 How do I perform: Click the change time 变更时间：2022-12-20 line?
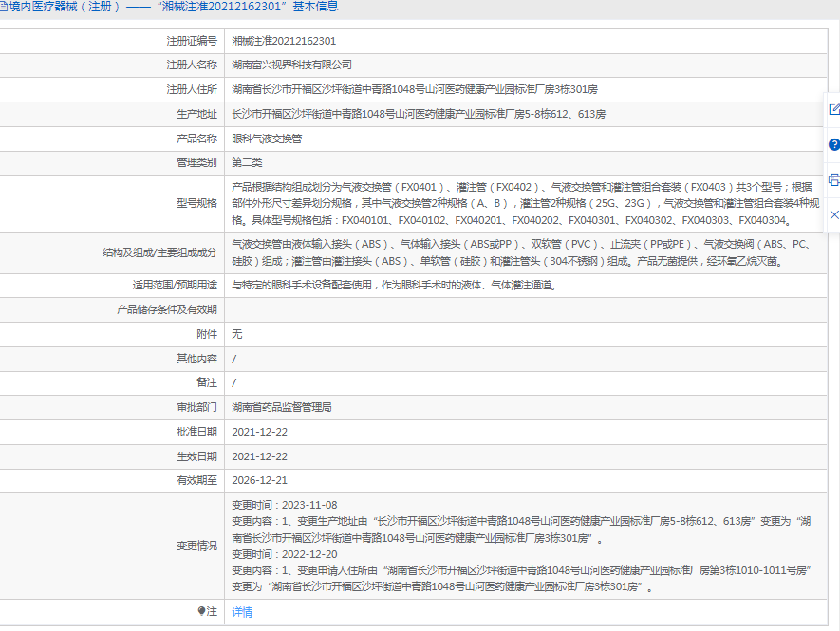(x=285, y=554)
